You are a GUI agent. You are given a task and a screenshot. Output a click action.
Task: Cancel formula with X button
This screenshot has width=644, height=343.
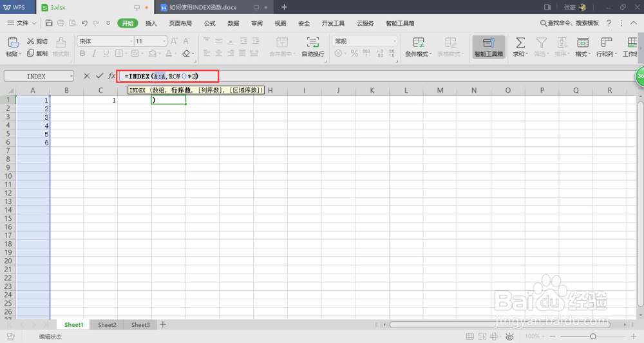click(x=87, y=76)
